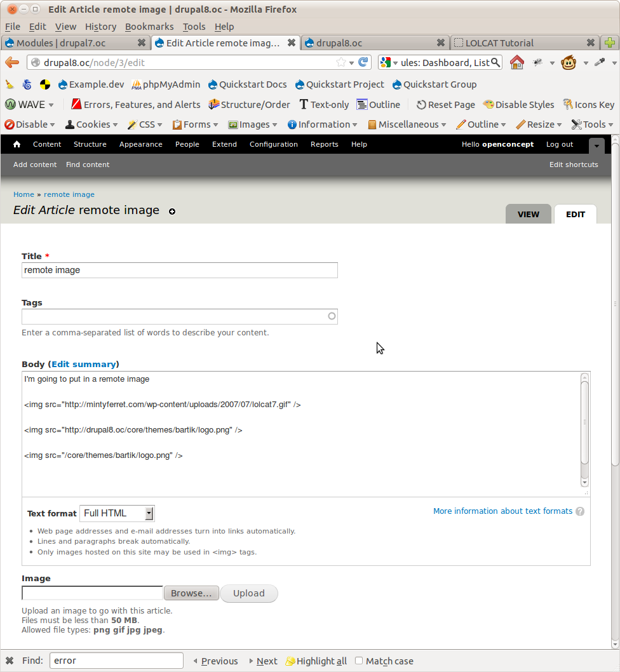Open the Cookies dropdown
Screen dimensions: 620x672
pos(91,124)
